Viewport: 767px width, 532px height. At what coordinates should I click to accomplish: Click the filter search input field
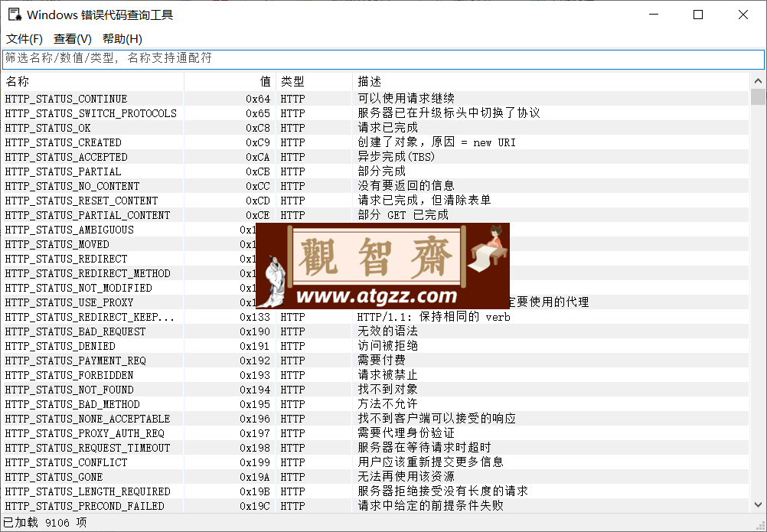(x=383, y=59)
